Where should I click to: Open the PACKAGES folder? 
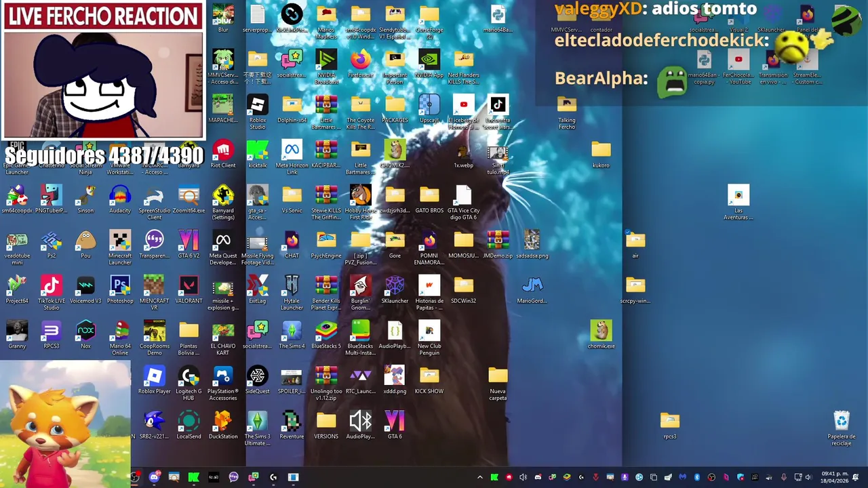395,108
